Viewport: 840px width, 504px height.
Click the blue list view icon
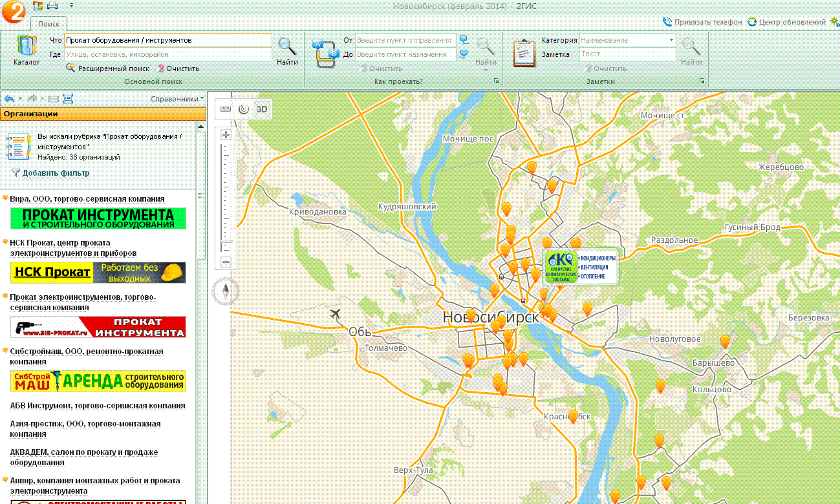point(68,99)
